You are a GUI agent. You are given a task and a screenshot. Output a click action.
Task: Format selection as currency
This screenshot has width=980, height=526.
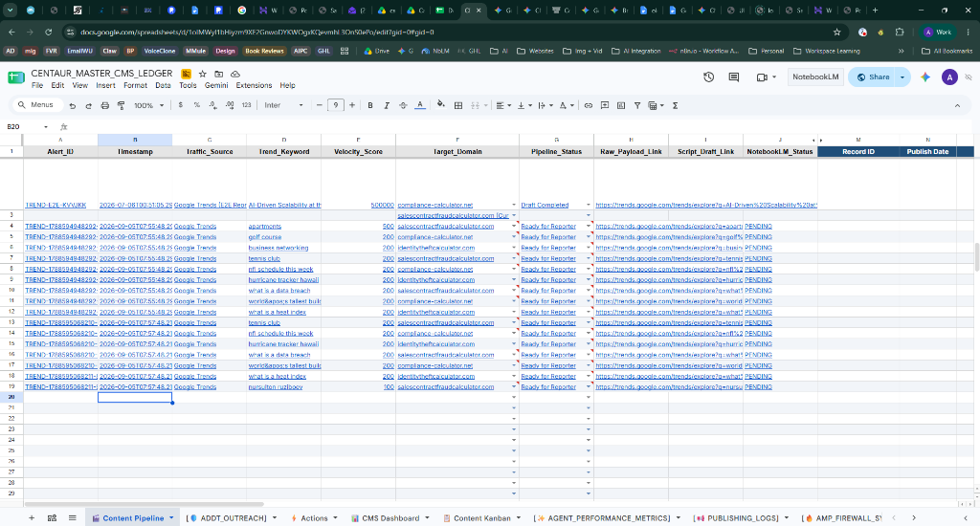[x=181, y=105]
